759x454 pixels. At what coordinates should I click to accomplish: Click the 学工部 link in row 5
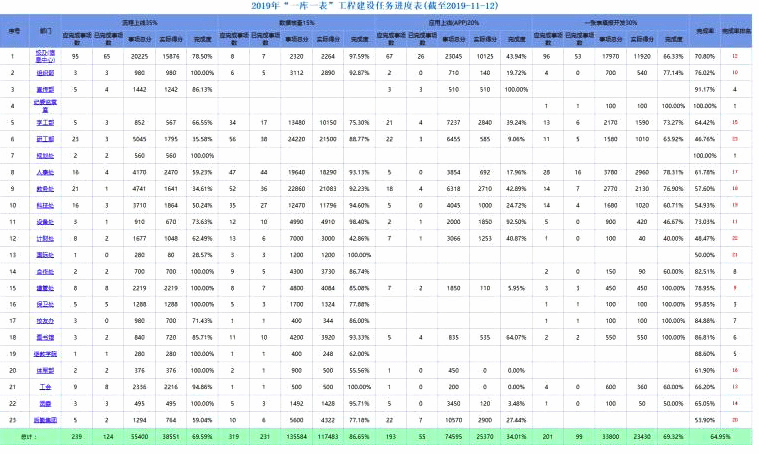click(47, 122)
